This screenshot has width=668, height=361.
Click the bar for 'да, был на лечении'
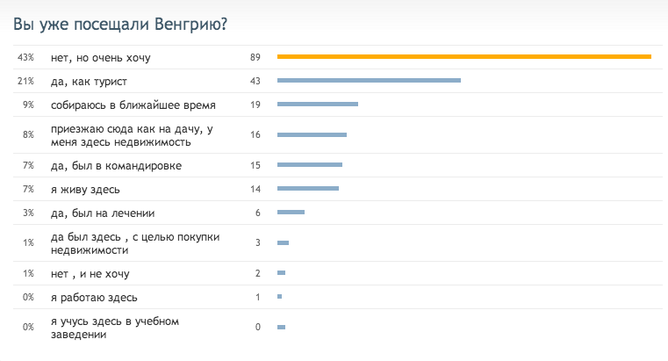point(291,212)
